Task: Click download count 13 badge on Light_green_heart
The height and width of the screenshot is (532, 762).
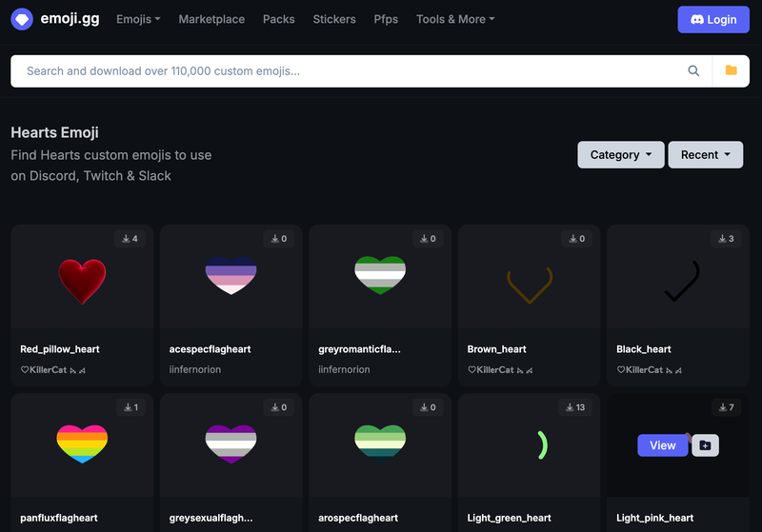Action: coord(575,407)
